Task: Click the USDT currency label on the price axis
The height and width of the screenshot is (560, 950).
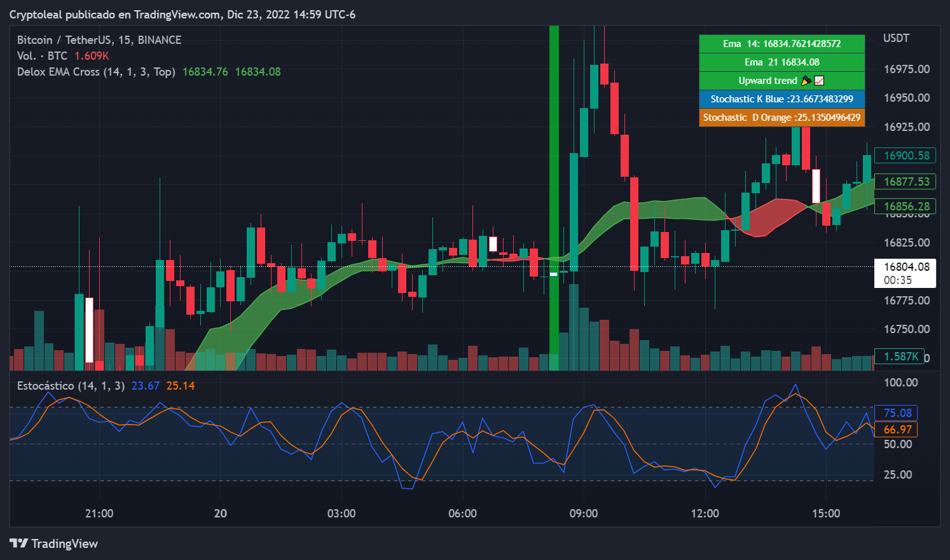Action: [896, 38]
